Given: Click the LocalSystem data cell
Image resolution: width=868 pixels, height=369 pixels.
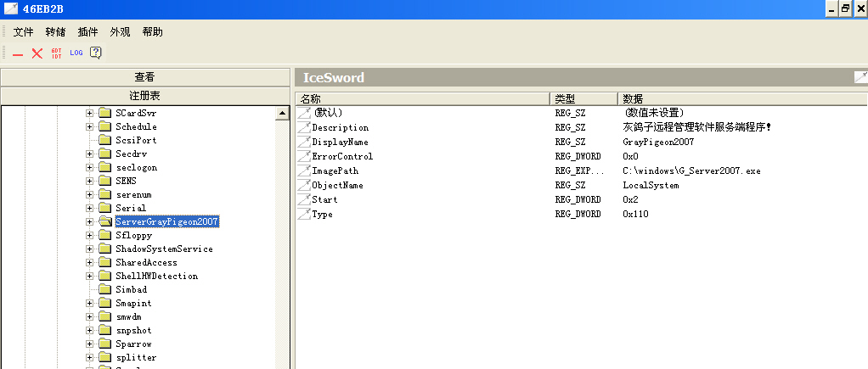Looking at the screenshot, I should point(651,185).
